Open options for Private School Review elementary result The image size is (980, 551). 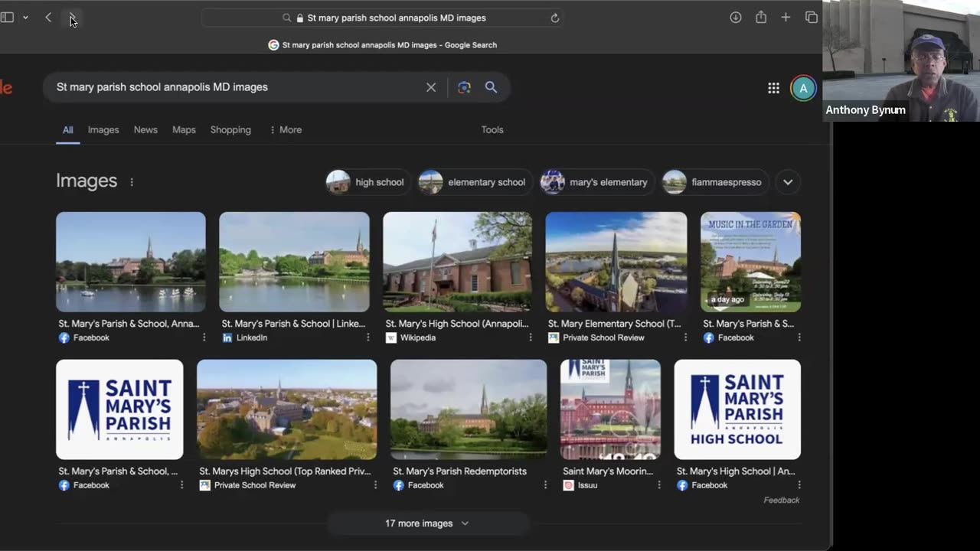[x=685, y=337]
